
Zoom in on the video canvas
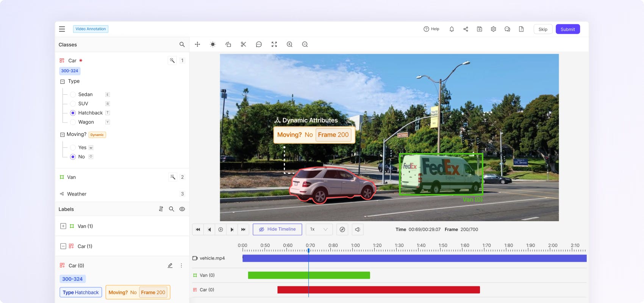[289, 44]
